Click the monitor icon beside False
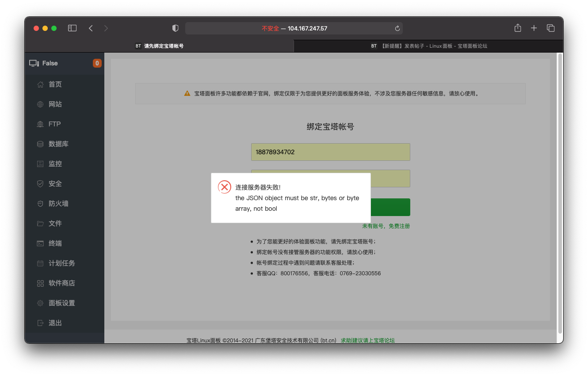 click(x=34, y=63)
